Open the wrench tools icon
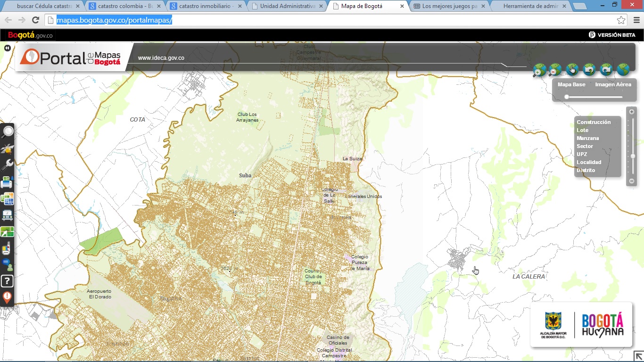The height and width of the screenshot is (362, 644). pos(7,165)
